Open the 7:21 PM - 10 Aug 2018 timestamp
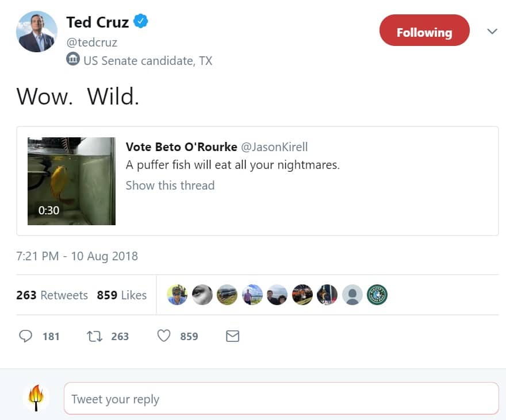 [x=77, y=256]
